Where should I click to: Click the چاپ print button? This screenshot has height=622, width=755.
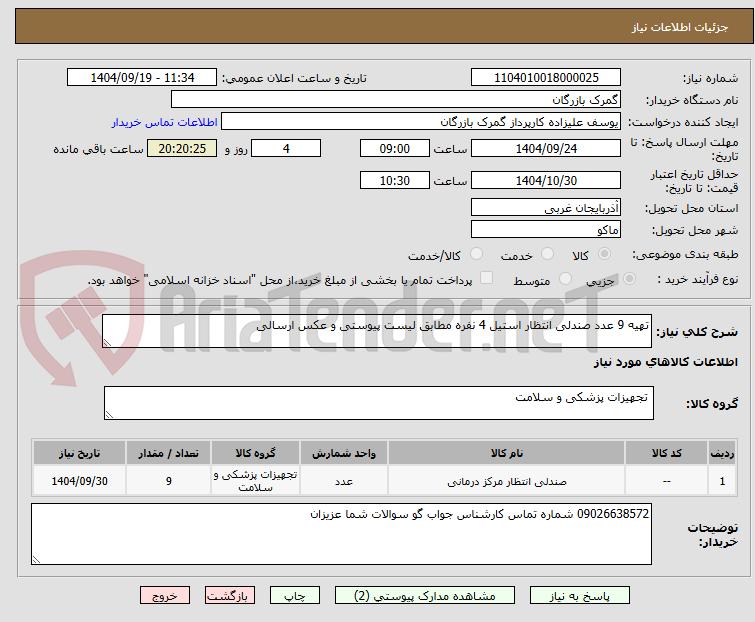pos(295,596)
